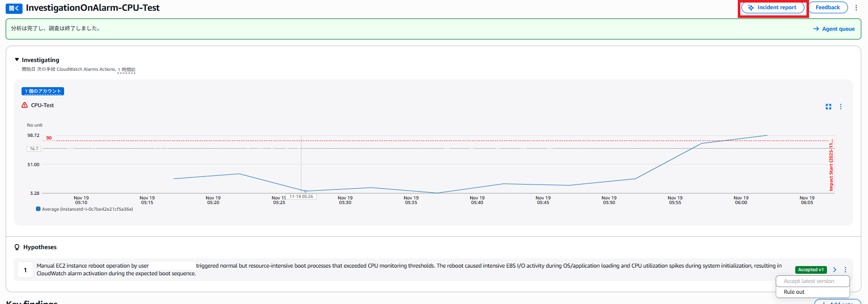Image resolution: width=868 pixels, height=304 pixels.
Task: Click the CPU-Test alarm warning icon
Action: click(x=25, y=105)
